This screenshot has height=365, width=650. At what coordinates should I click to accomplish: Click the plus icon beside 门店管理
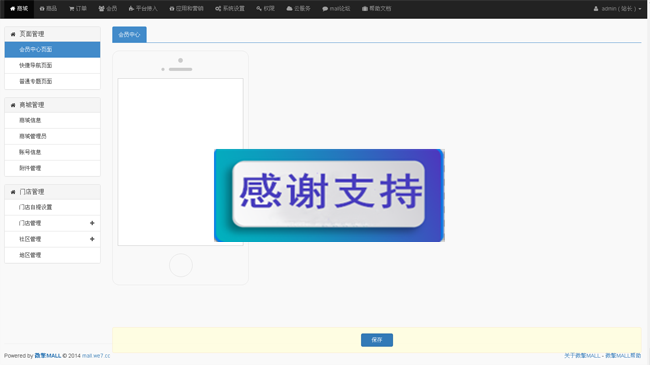pos(92,223)
